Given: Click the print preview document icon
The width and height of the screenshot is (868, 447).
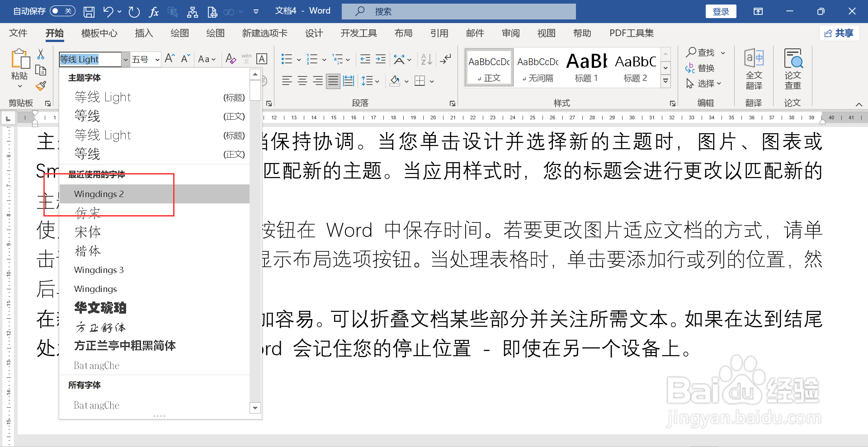Looking at the screenshot, I should (x=212, y=12).
